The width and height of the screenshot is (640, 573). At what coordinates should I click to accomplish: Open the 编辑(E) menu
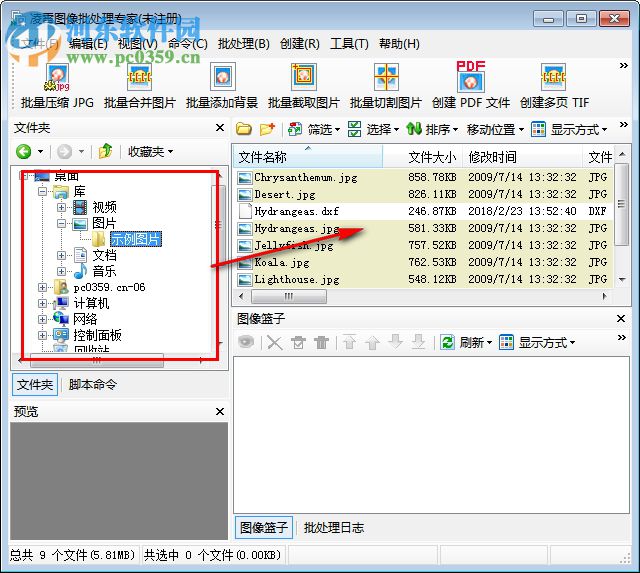coord(88,44)
